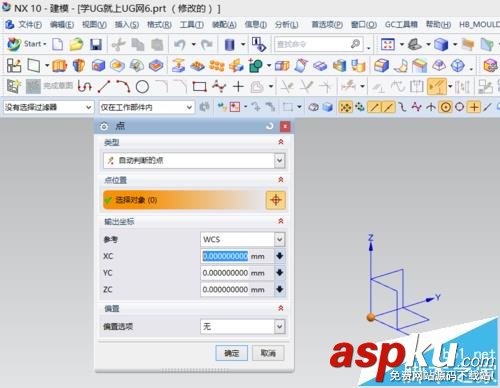Screen dimensions: 500x388
Task: Click the 选择对象 (0) selection row
Action: point(184,200)
